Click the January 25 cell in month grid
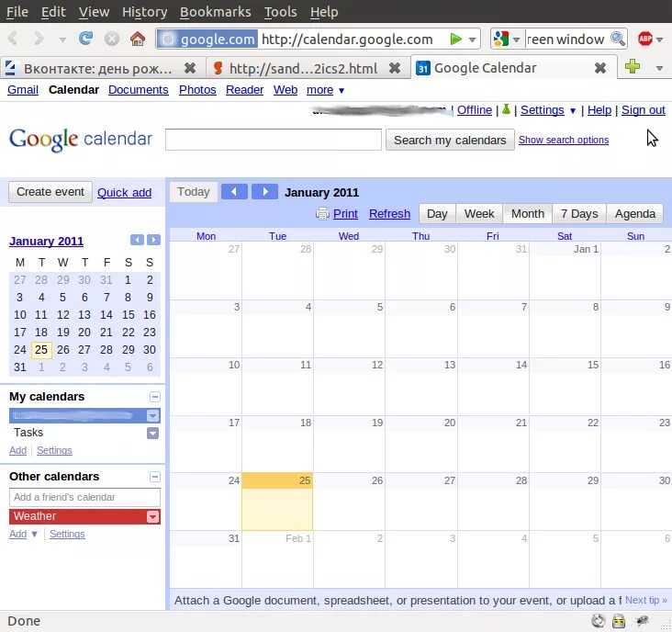Screen dimensions: 672x632 (x=277, y=502)
